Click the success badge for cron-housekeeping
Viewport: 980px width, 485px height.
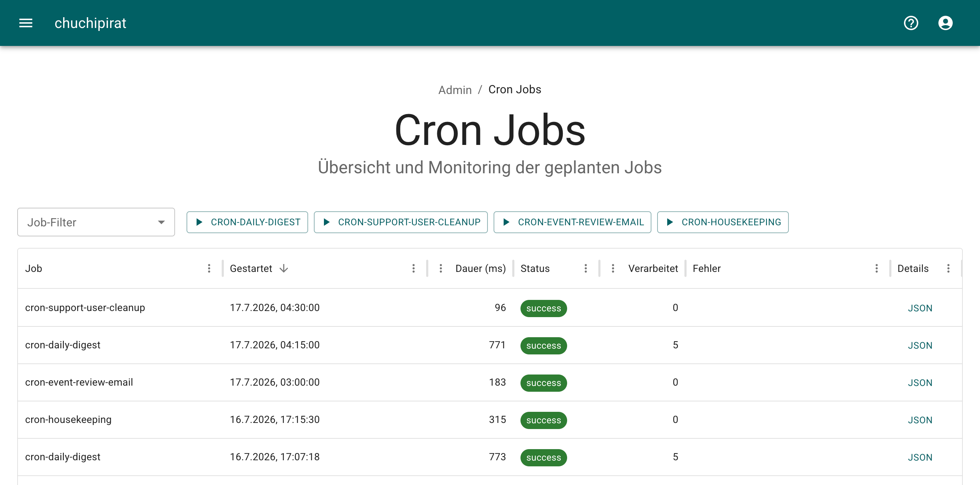click(544, 420)
